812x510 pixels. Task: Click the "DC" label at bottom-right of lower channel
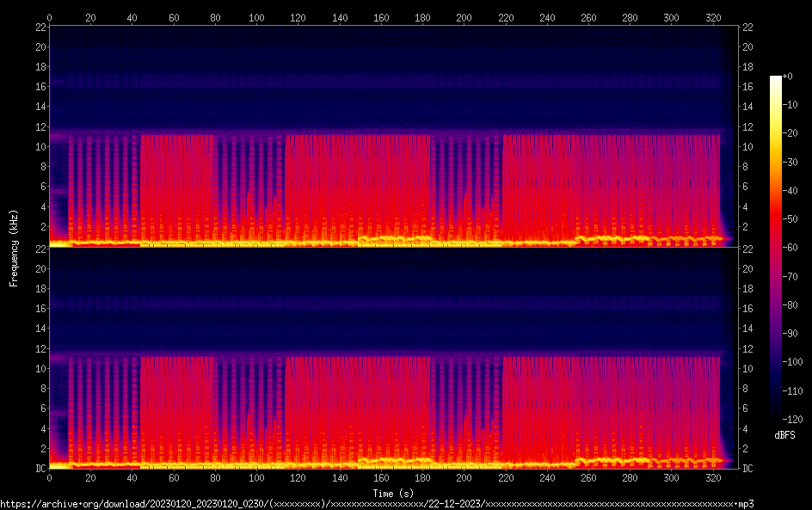tap(748, 469)
